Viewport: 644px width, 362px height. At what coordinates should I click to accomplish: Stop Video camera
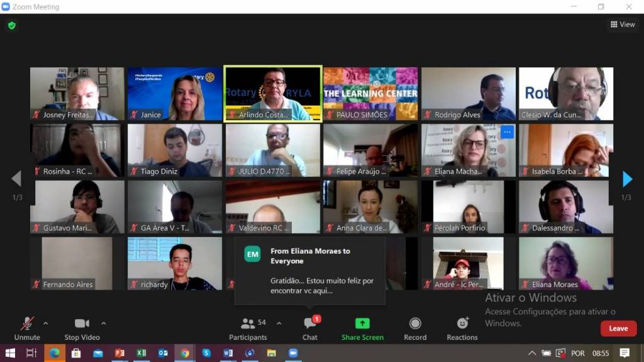pos(82,328)
